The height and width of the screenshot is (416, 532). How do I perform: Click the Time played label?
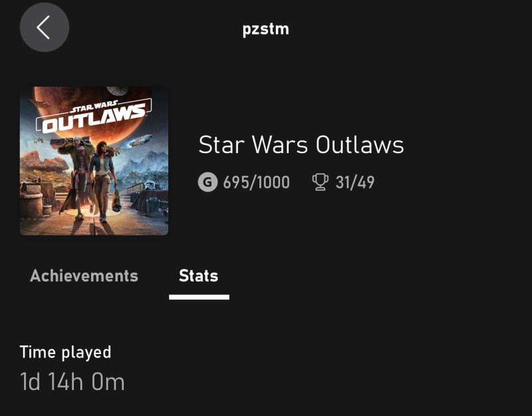[65, 352]
